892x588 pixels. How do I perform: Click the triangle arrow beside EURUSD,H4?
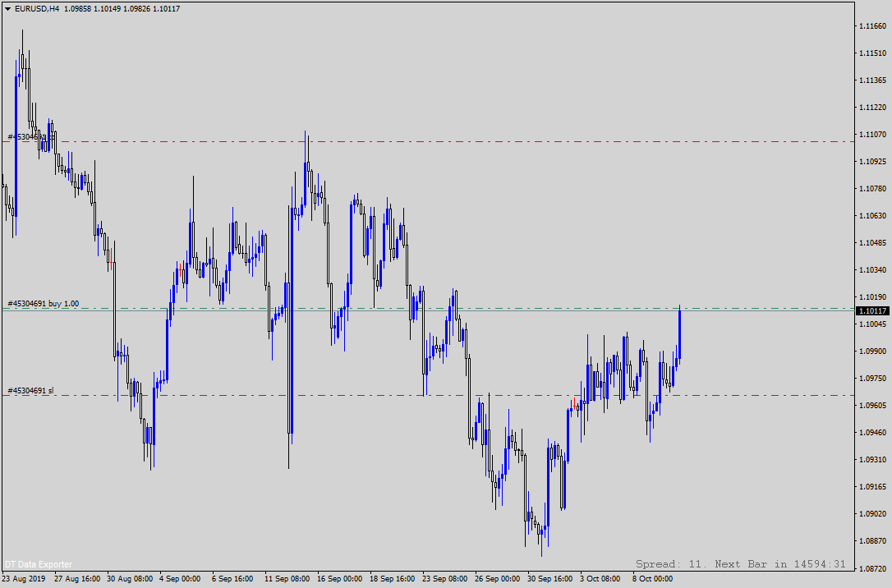[x=7, y=9]
